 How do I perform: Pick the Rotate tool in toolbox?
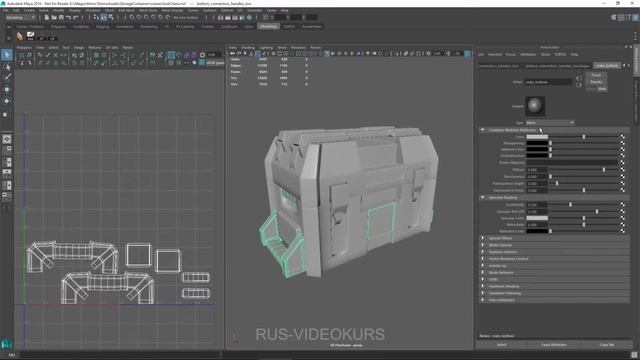(7, 101)
